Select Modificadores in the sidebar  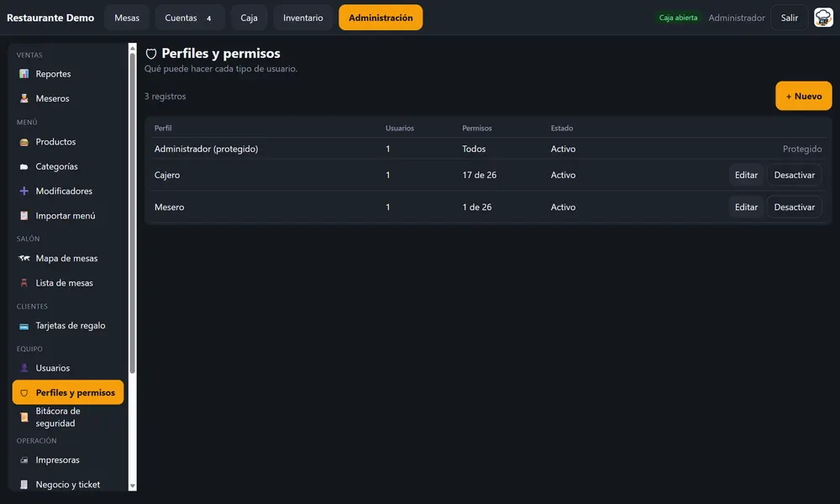(x=68, y=192)
